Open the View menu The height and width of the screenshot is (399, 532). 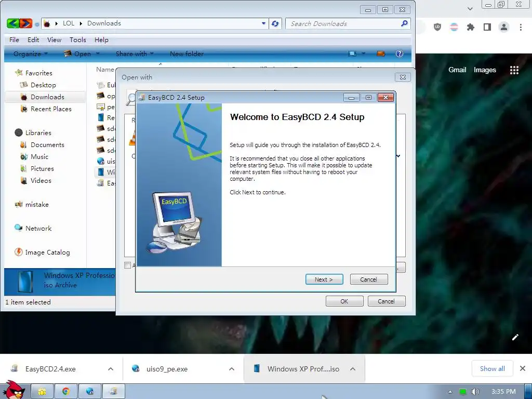54,39
